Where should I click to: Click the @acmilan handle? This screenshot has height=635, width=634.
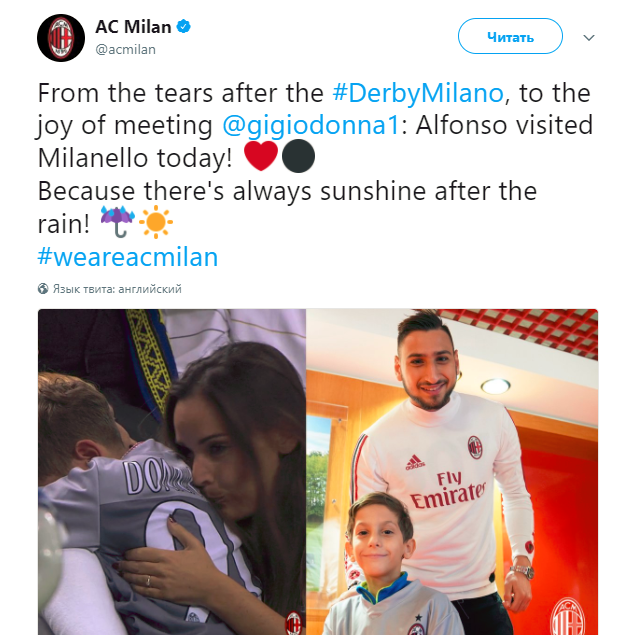tap(126, 49)
